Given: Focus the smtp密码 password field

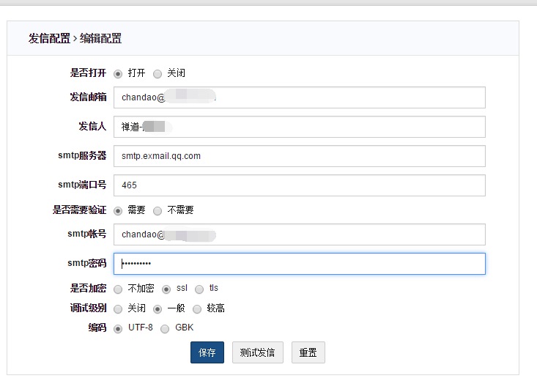Looking at the screenshot, I should coord(299,264).
